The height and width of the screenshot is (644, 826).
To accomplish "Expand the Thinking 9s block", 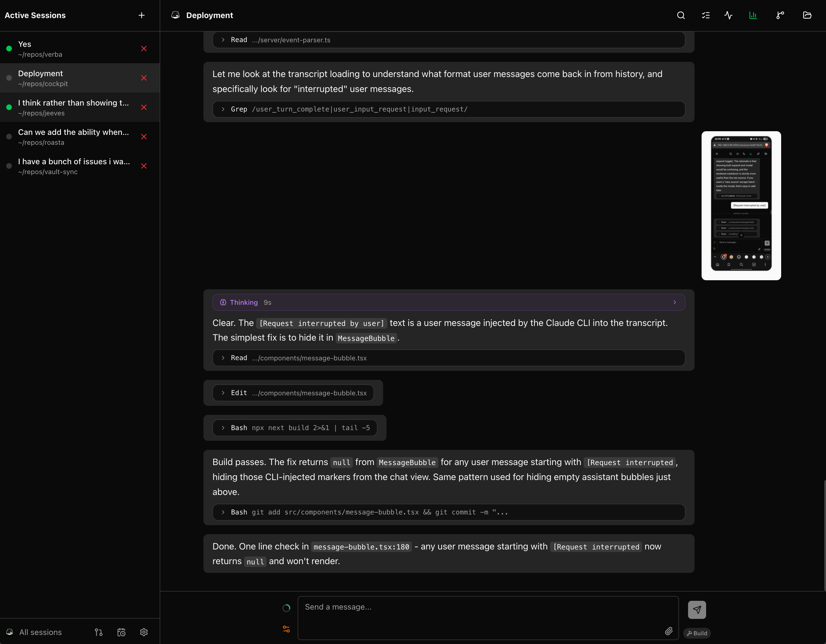I will point(449,302).
